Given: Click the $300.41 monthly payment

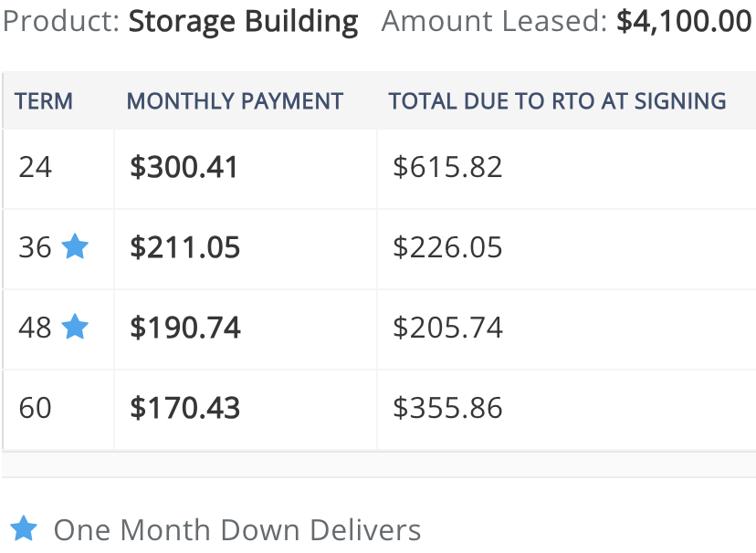Looking at the screenshot, I should pyautogui.click(x=184, y=167).
